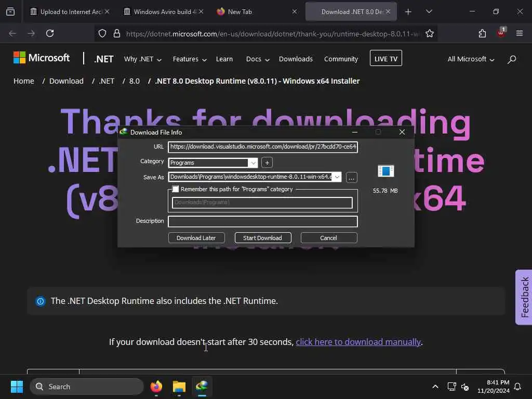The width and height of the screenshot is (532, 399).
Task: Open the notifications bell
Action: pos(517,387)
